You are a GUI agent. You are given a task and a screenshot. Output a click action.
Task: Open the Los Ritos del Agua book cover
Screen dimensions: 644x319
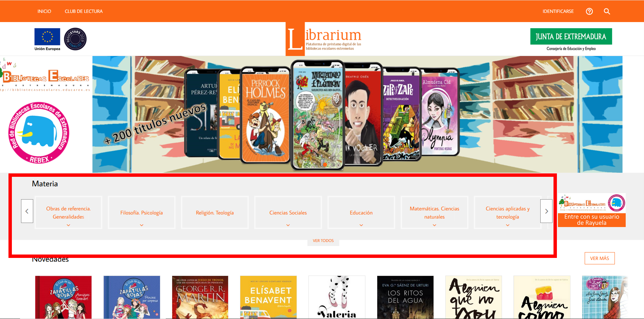[x=405, y=297]
